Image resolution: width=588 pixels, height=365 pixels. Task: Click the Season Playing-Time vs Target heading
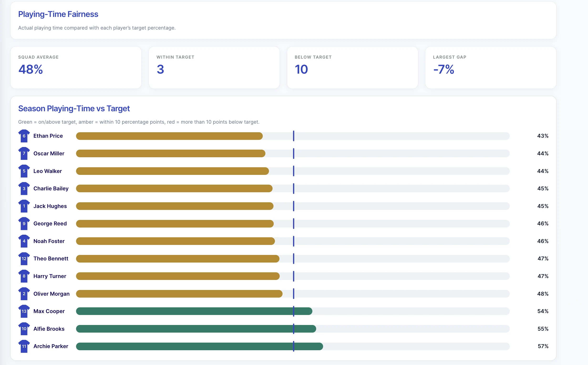(74, 109)
